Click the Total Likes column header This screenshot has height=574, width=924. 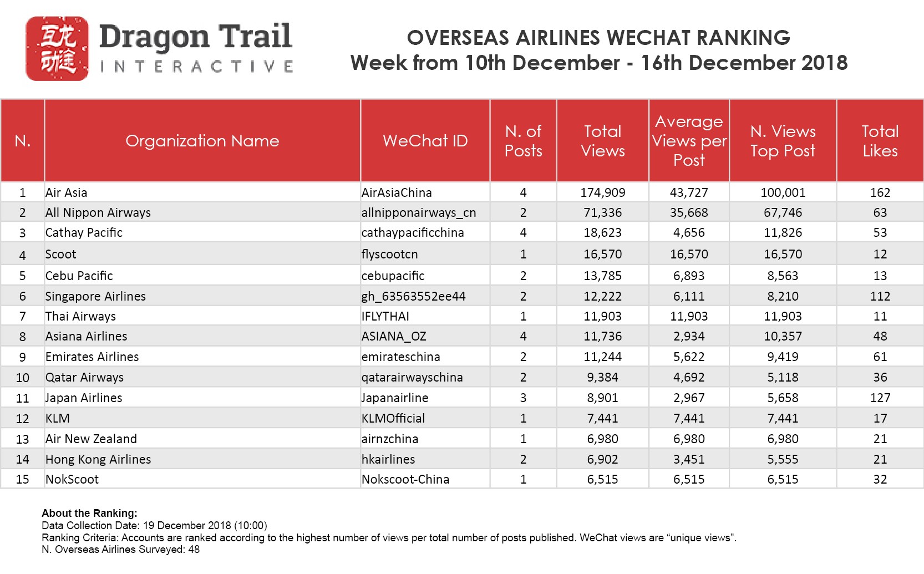pos(880,141)
